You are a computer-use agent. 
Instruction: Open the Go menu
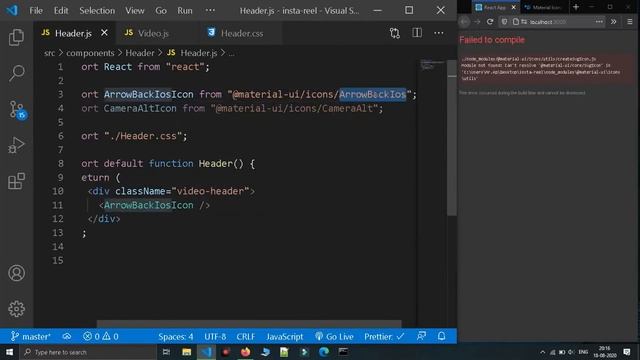click(161, 11)
